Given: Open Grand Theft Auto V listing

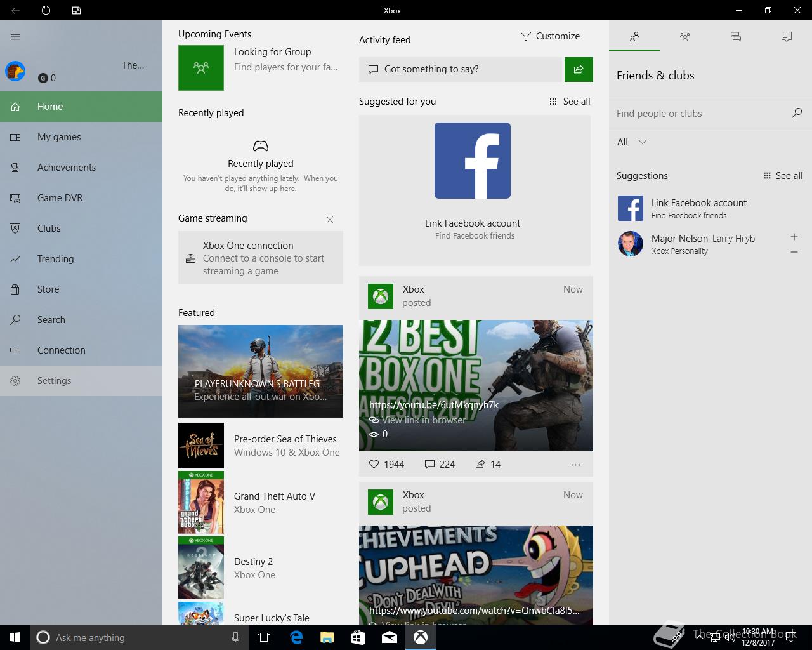Looking at the screenshot, I should [261, 503].
